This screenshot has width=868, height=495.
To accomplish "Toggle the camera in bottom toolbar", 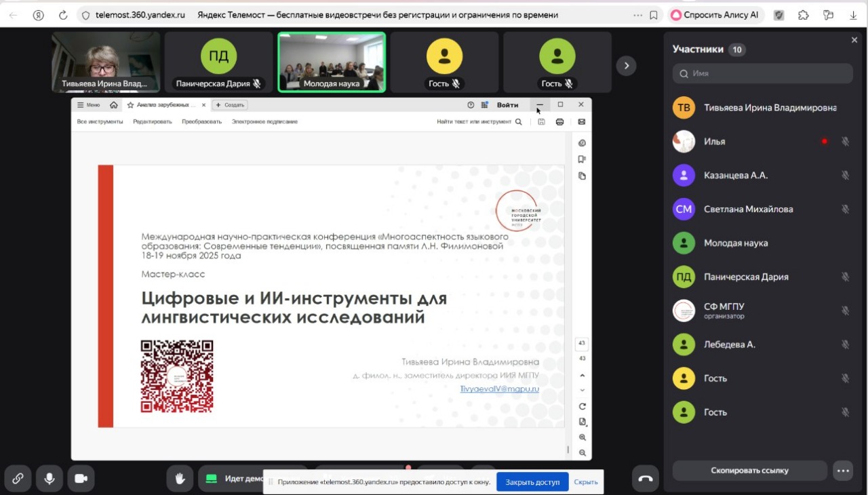I will click(x=81, y=478).
